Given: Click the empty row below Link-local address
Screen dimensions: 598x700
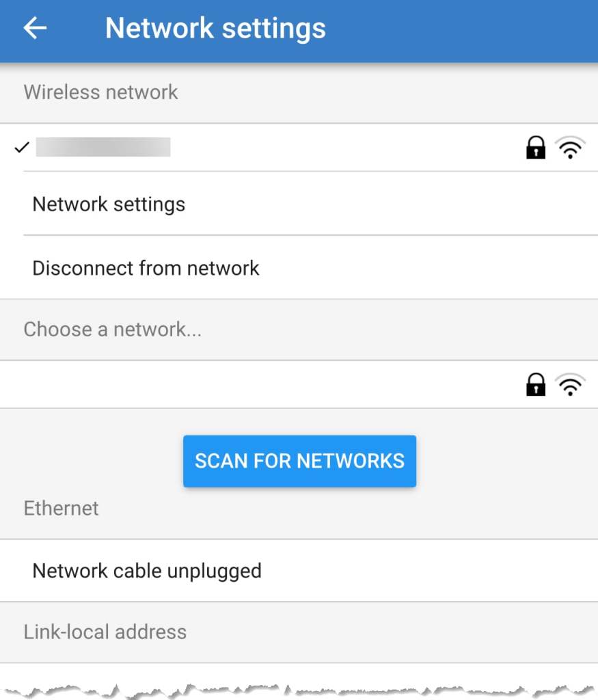Looking at the screenshot, I should (299, 673).
